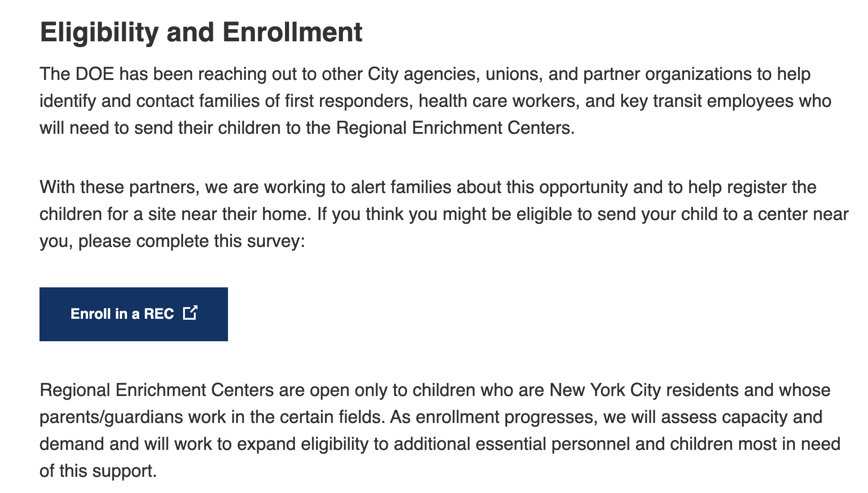Click the external link icon on Enroll button

click(190, 313)
